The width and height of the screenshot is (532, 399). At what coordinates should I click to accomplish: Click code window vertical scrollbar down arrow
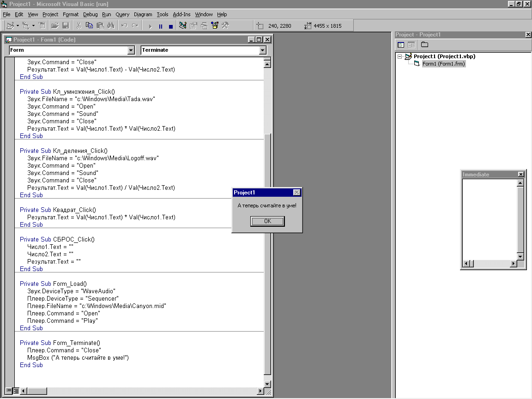pos(267,384)
